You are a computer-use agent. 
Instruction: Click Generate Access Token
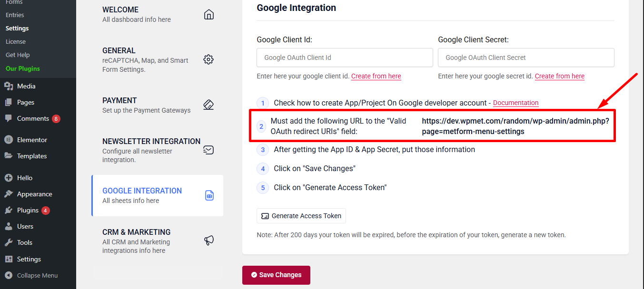click(x=301, y=215)
